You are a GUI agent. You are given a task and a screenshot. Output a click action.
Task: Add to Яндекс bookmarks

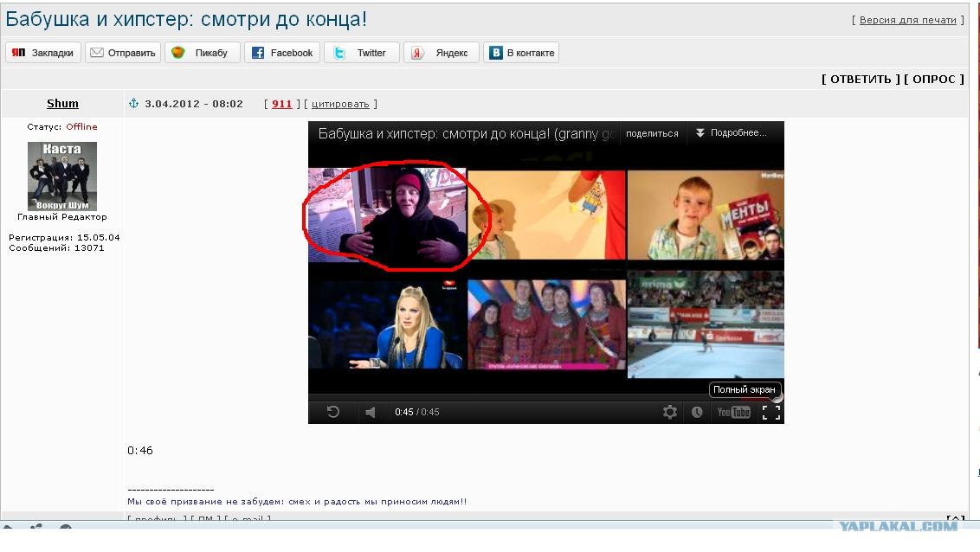(442, 53)
